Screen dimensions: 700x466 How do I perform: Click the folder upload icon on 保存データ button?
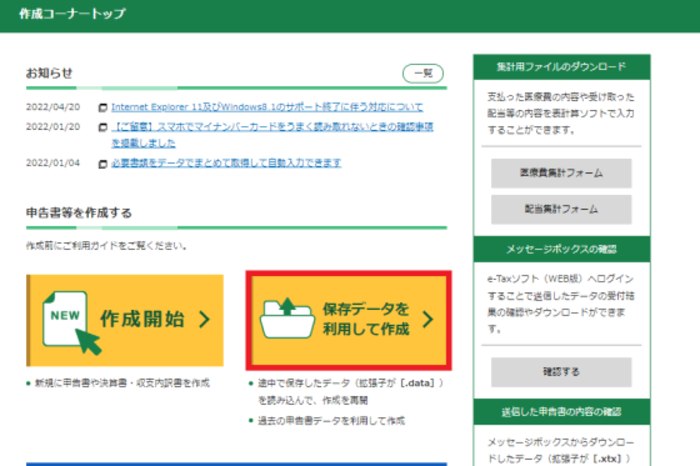point(286,319)
